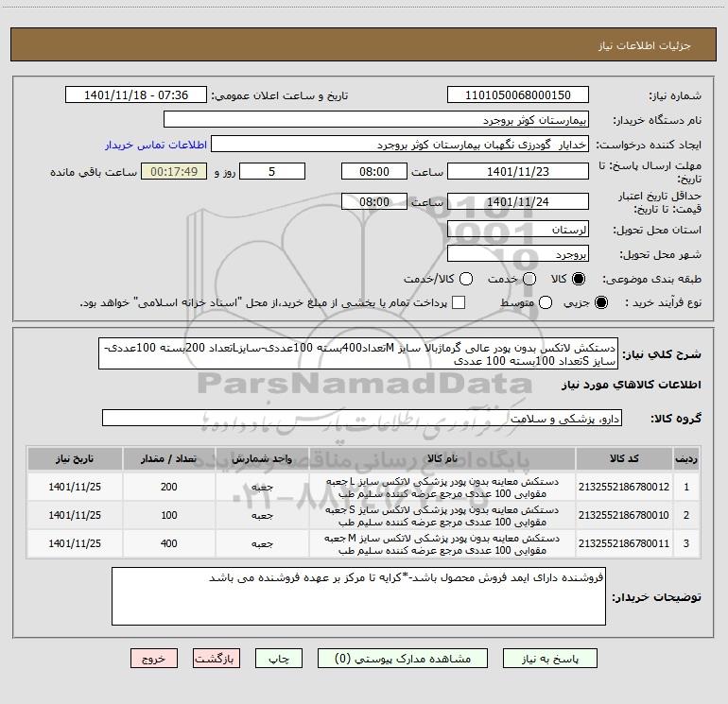This screenshot has width=728, height=704.
Task: Click the بازگشت back button
Action: pyautogui.click(x=217, y=659)
